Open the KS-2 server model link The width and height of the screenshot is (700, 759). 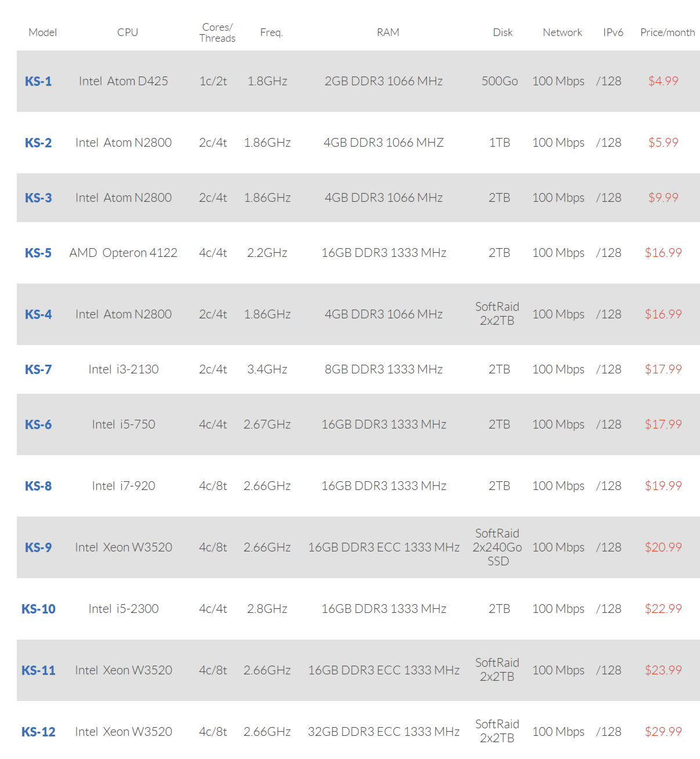38,143
